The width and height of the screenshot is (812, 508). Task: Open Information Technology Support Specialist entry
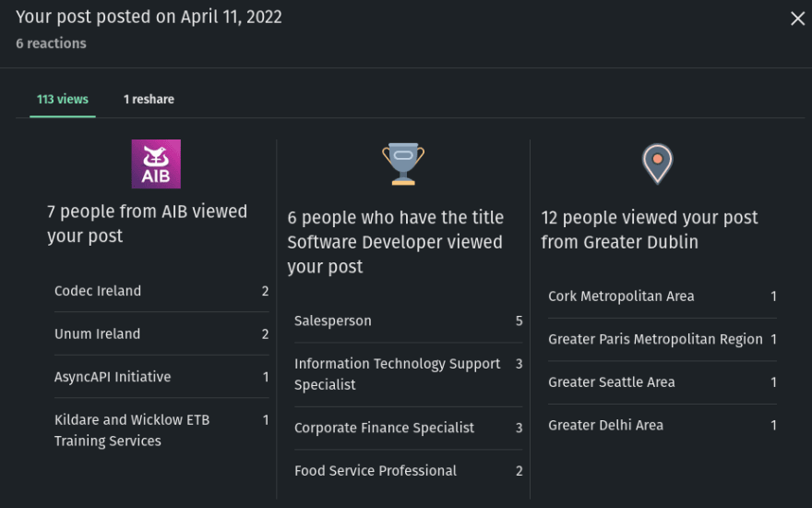[x=409, y=374]
